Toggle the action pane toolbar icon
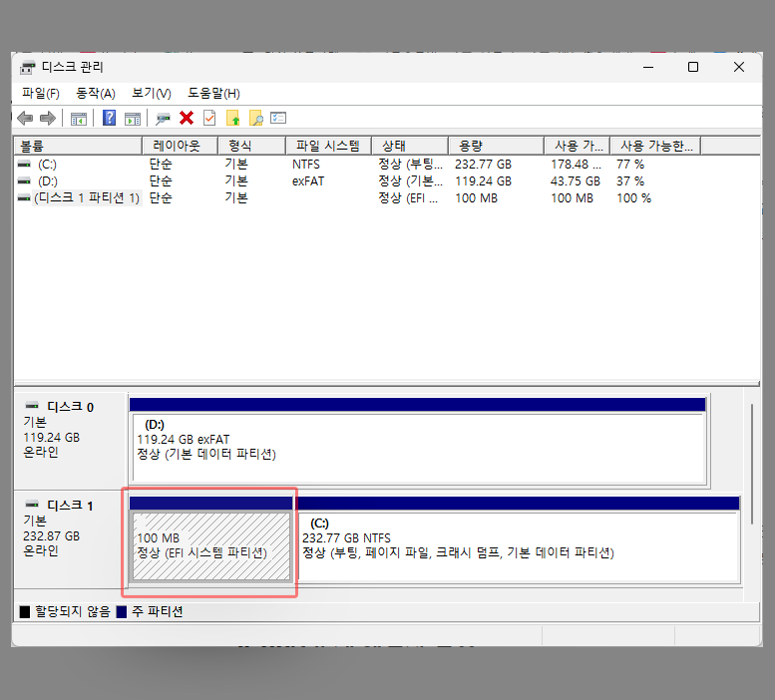 pos(132,119)
